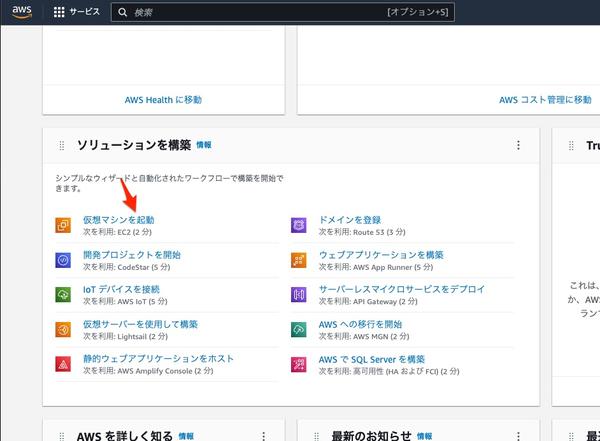Click the Lightsail icon beside 仮想サーバーを使用して構築
The image size is (600, 441).
(63, 329)
